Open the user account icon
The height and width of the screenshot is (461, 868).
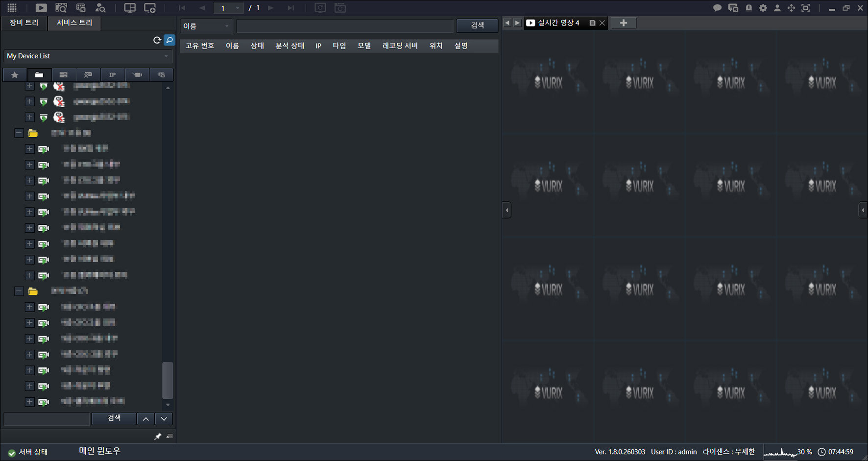pos(777,8)
